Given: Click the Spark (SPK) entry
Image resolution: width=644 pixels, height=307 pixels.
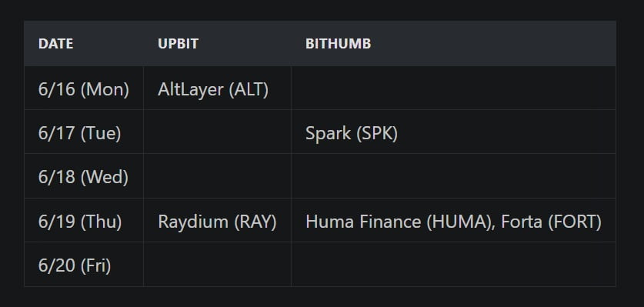Looking at the screenshot, I should (352, 133).
